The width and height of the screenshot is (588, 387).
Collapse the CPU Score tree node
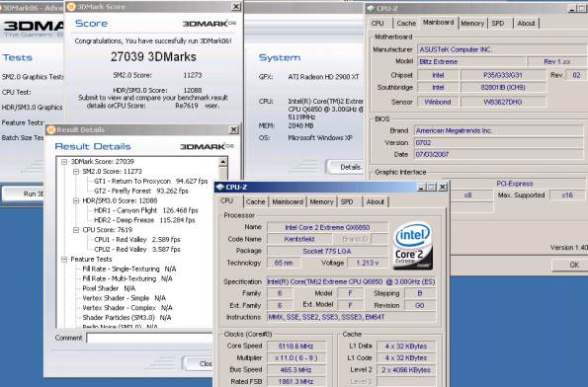pos(76,230)
